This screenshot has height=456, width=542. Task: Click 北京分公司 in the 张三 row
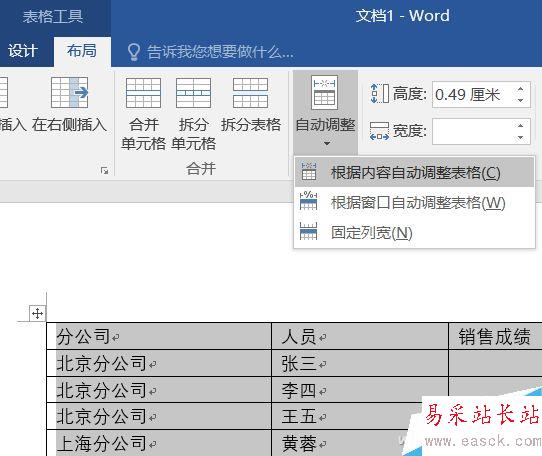159,363
